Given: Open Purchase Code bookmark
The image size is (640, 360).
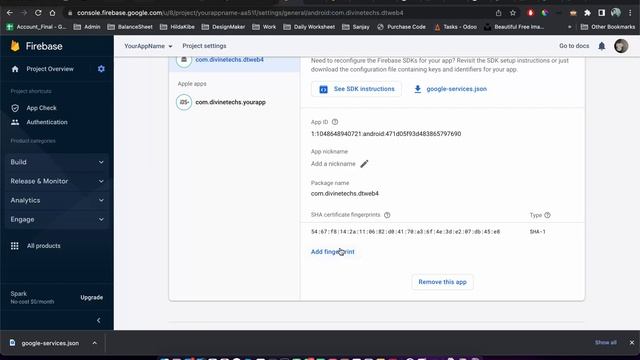Looking at the screenshot, I should tap(401, 27).
